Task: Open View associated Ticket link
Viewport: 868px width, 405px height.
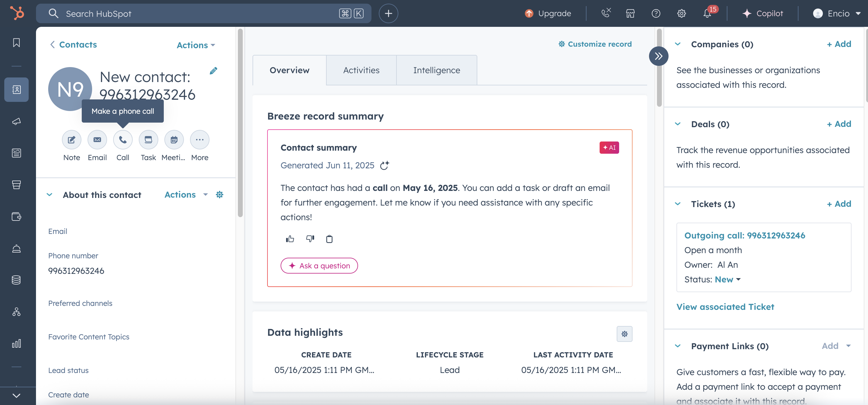Action: tap(725, 306)
